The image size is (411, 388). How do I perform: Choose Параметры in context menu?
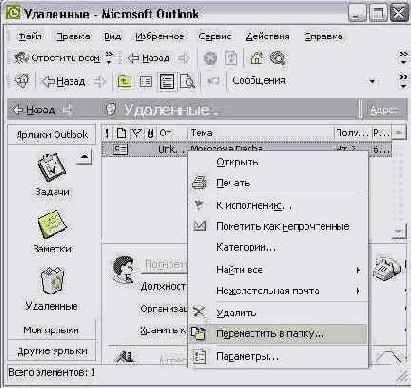[278, 357]
